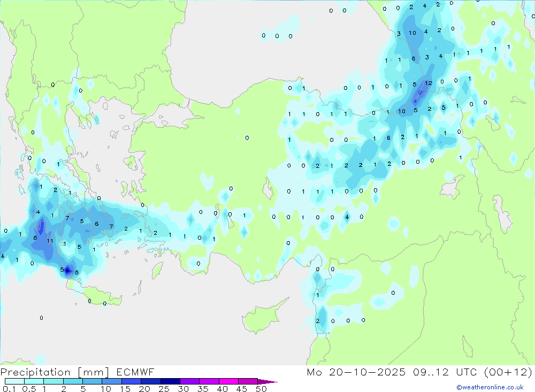Pick the 10–15 mm legend color box

pyautogui.click(x=112, y=381)
